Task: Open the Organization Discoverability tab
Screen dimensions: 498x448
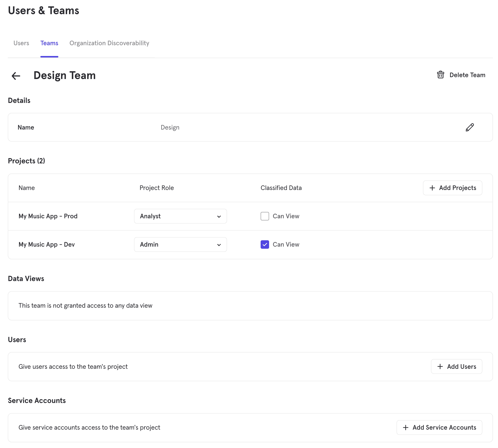Action: coord(109,43)
